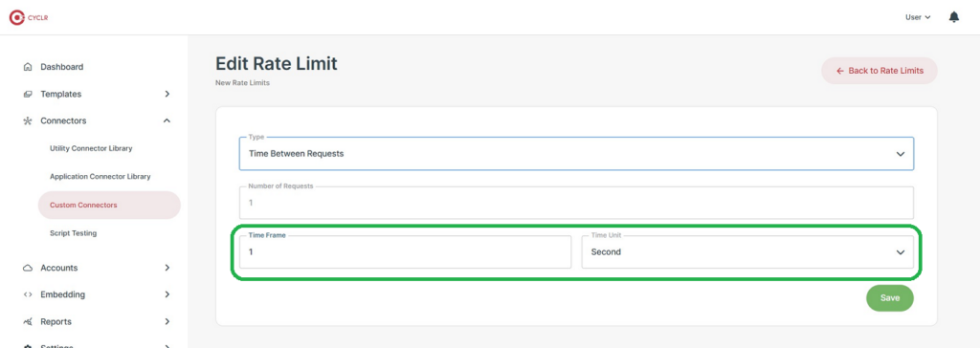The image size is (980, 348).
Task: Click the Connectors icon in sidebar
Action: 28,121
